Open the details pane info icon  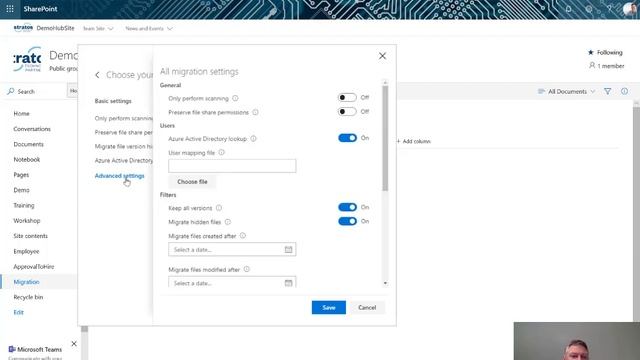(x=624, y=91)
